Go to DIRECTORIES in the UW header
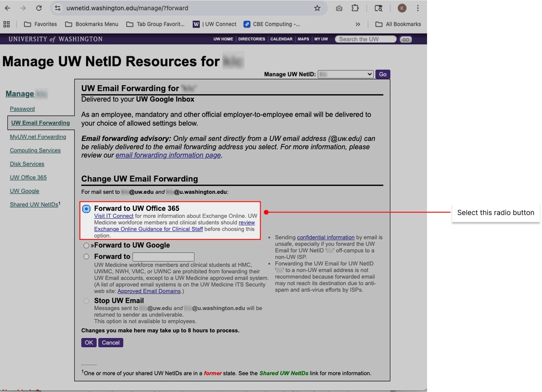The width and height of the screenshot is (542, 392). pos(251,39)
